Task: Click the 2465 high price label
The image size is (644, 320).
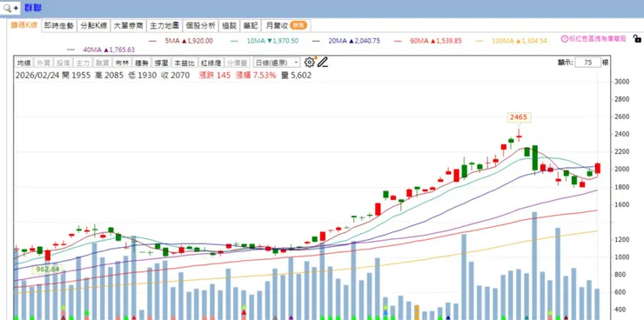Action: [x=519, y=117]
